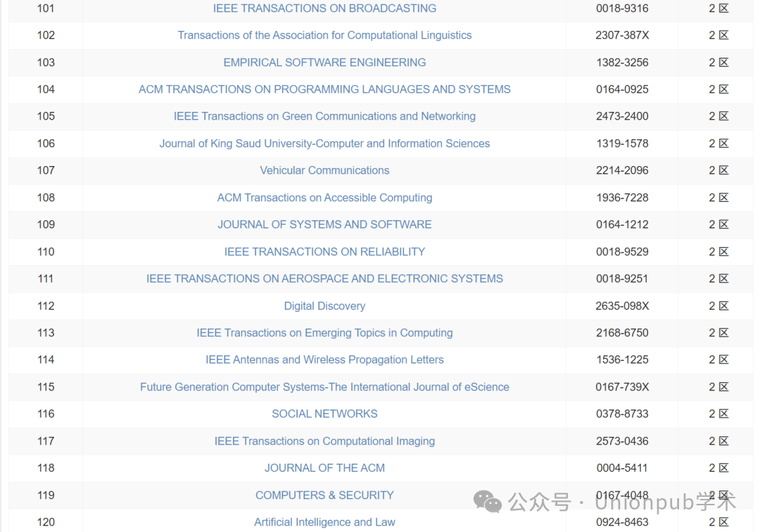The height and width of the screenshot is (532, 760).
Task: Open IEEE Transactions on Emerging Topics in Computing
Action: tap(324, 333)
